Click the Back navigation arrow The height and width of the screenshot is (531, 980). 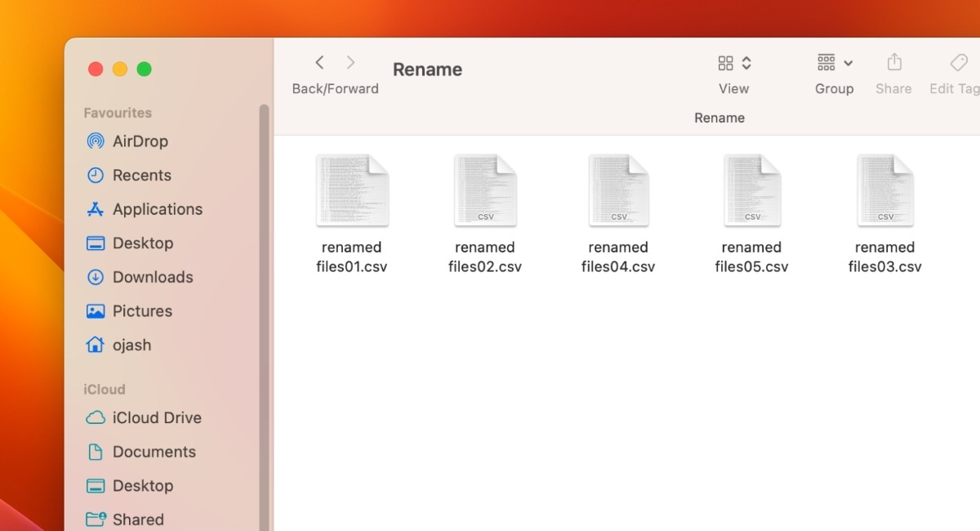click(319, 62)
